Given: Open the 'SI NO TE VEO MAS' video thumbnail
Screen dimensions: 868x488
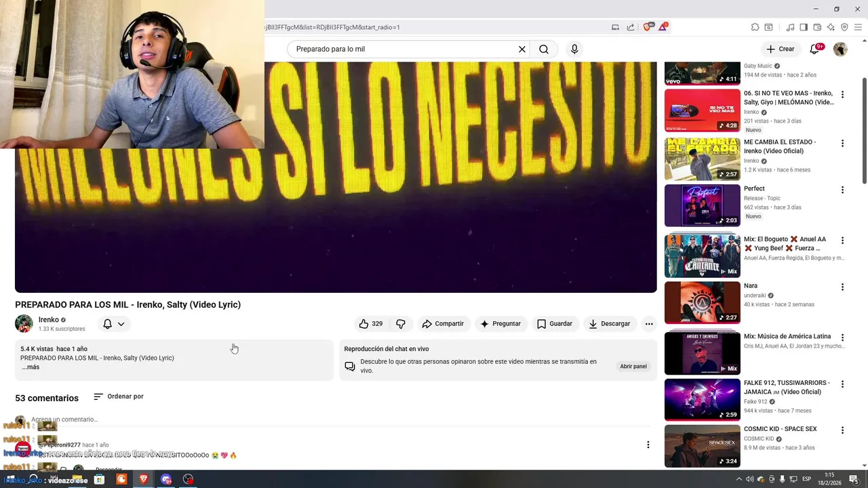Looking at the screenshot, I should pos(702,110).
